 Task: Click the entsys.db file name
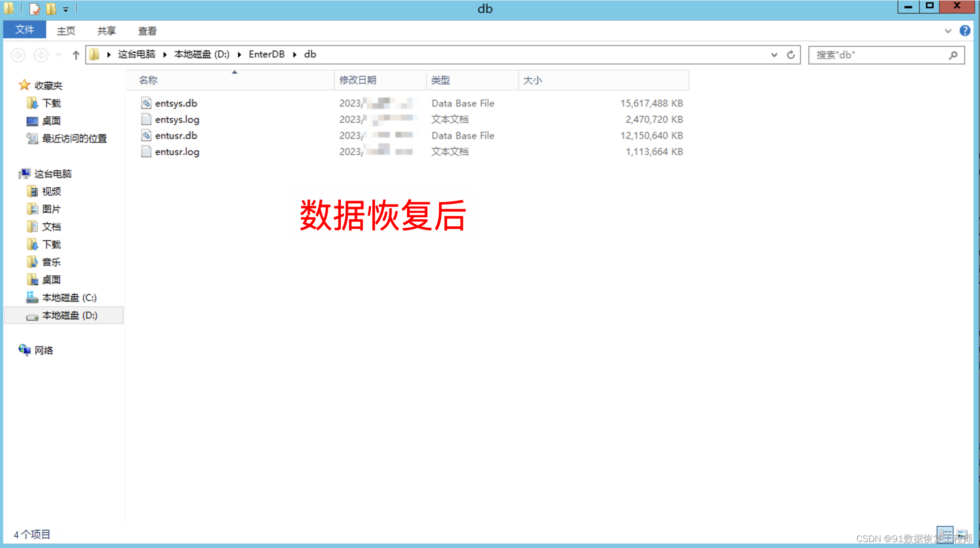point(176,103)
